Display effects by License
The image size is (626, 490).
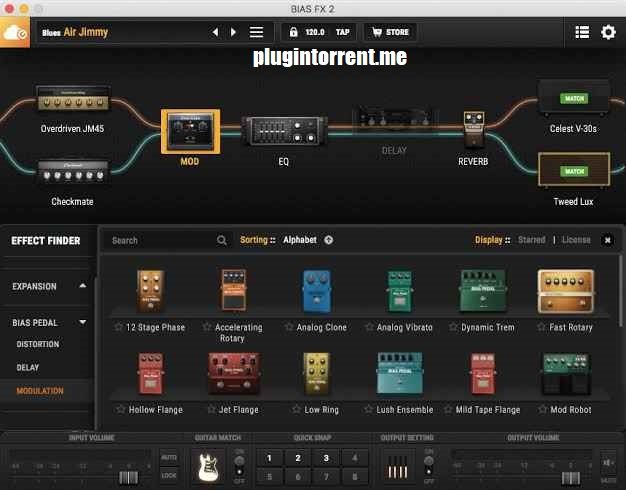tap(576, 240)
